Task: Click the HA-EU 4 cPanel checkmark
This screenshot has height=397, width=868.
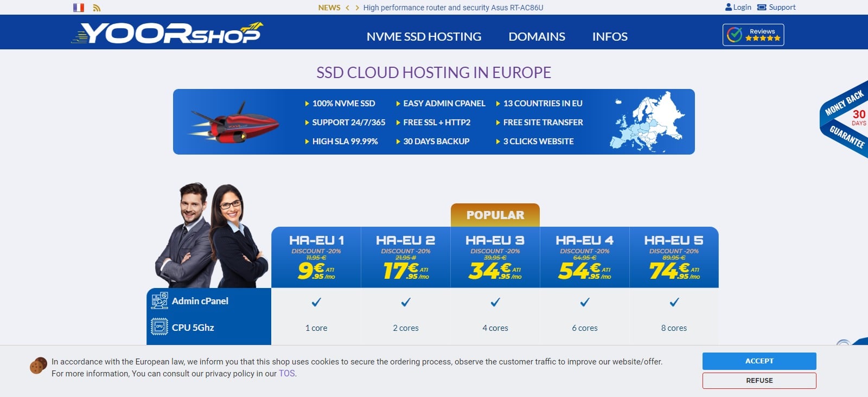Action: coord(585,302)
